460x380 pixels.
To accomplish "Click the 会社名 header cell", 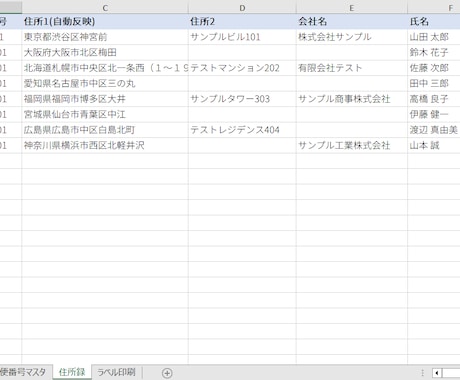I will 351,22.
